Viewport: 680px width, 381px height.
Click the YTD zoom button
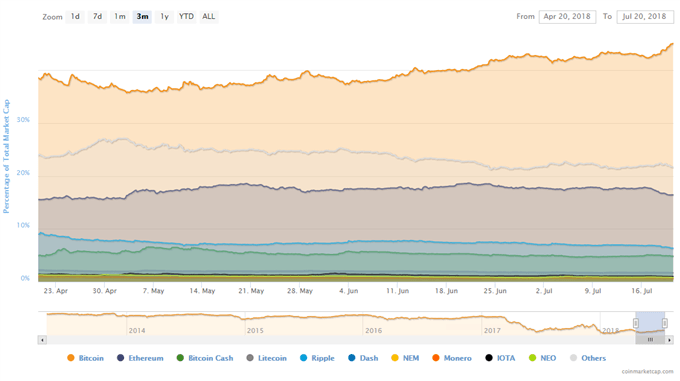coord(186,16)
